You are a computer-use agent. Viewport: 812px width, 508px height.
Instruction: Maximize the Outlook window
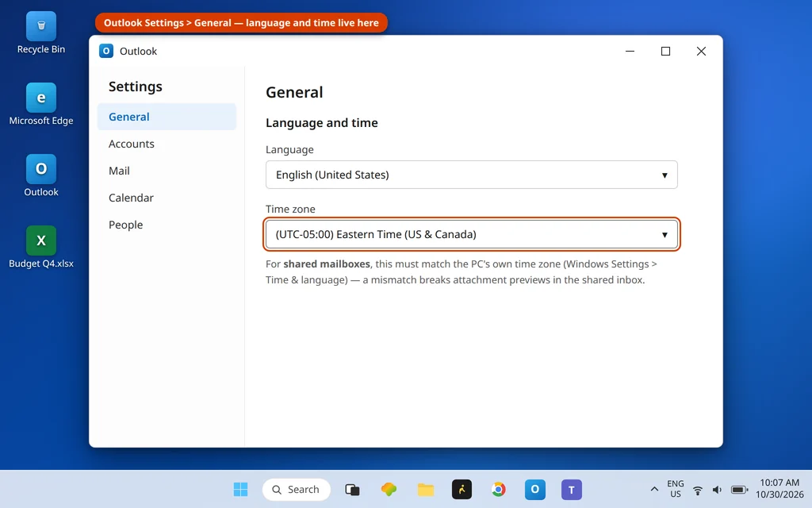point(665,51)
